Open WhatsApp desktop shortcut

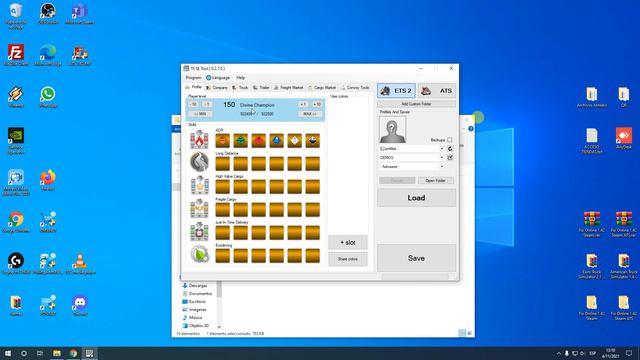click(x=48, y=97)
